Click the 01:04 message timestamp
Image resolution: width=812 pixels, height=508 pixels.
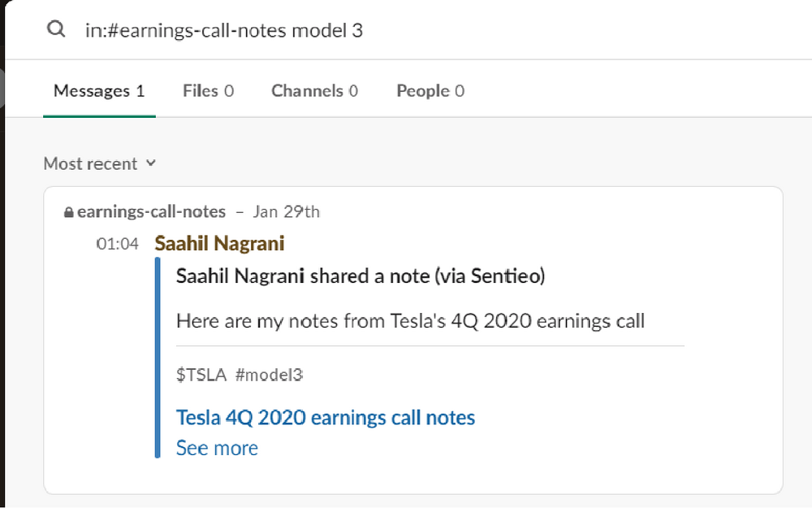click(x=117, y=244)
